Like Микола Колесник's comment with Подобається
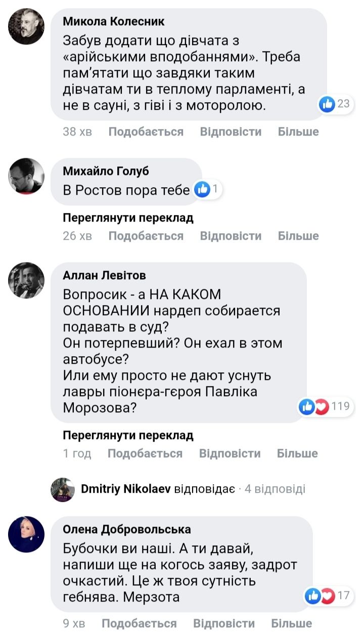Viewport: 364px width, 640px height. click(146, 132)
